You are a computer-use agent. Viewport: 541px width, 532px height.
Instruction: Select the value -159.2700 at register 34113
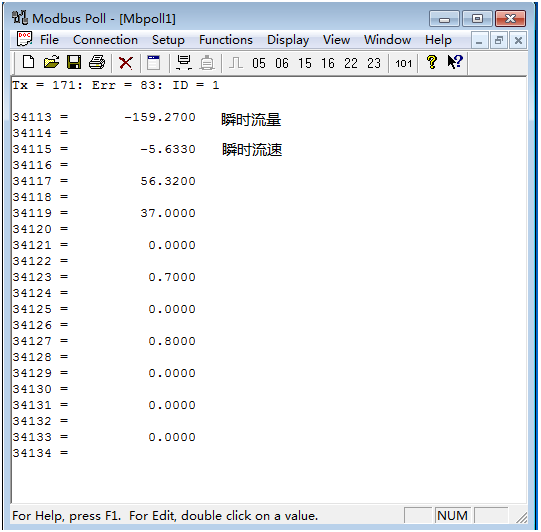tap(160, 117)
